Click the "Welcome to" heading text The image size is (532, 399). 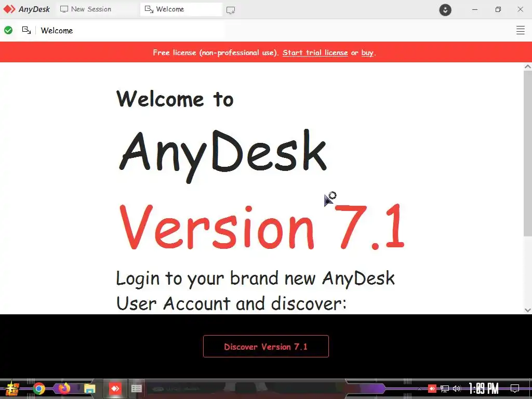tap(175, 99)
